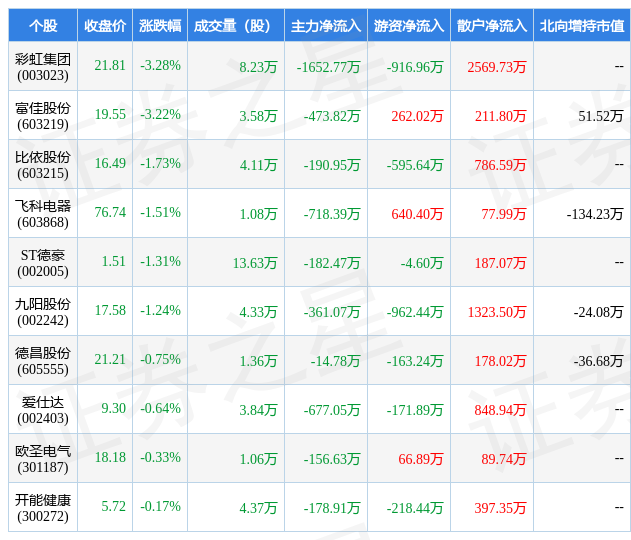Click volume value 13.63万
This screenshot has width=631, height=540.
(x=255, y=263)
